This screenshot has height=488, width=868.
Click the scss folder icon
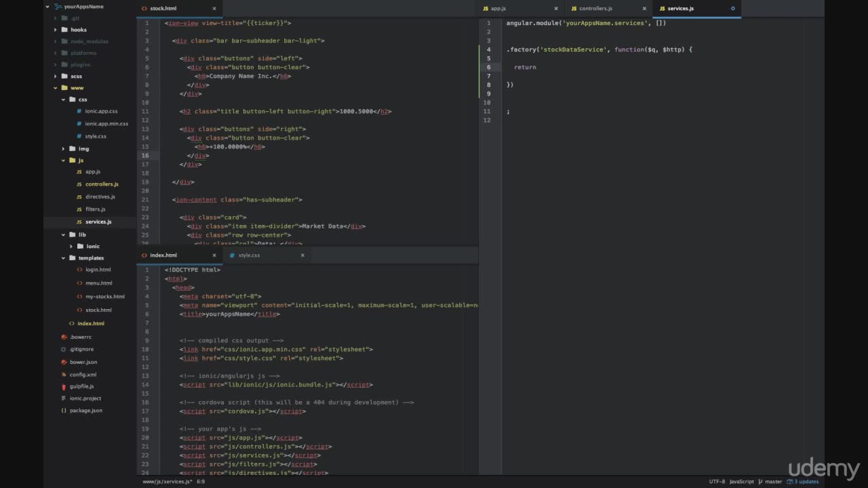(64, 76)
